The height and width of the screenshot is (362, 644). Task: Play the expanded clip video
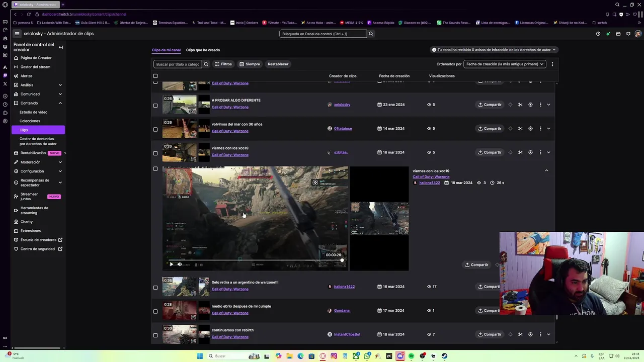tap(171, 264)
